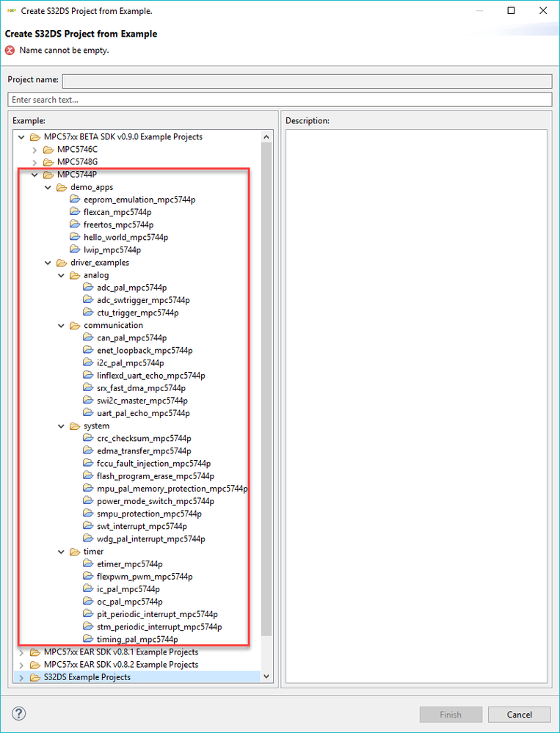Click the folder icon beside timing_pal_mpc5744p
560x733 pixels.
pyautogui.click(x=88, y=639)
